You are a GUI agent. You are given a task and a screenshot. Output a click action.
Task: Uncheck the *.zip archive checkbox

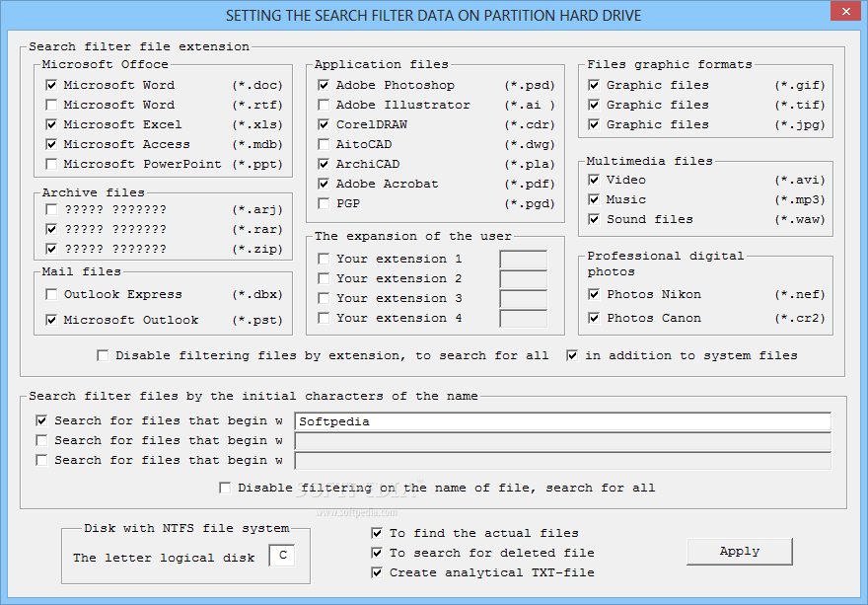51,249
